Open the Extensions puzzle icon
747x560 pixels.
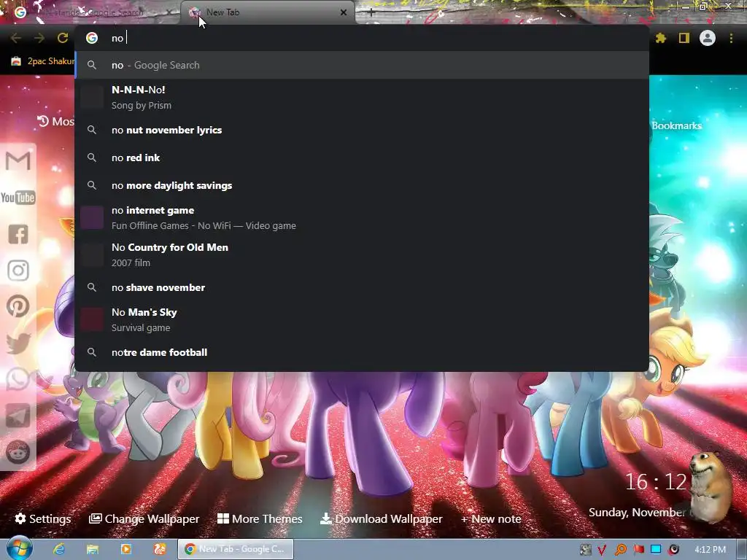pos(661,38)
